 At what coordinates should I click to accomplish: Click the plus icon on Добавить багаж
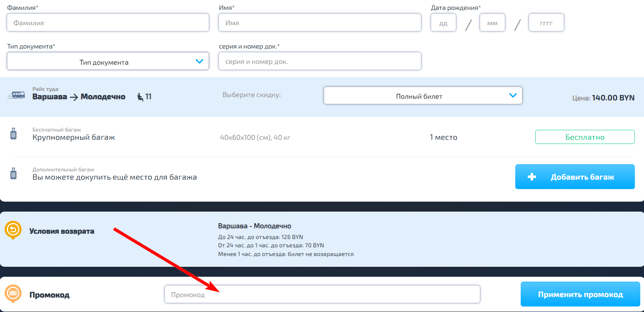[531, 177]
